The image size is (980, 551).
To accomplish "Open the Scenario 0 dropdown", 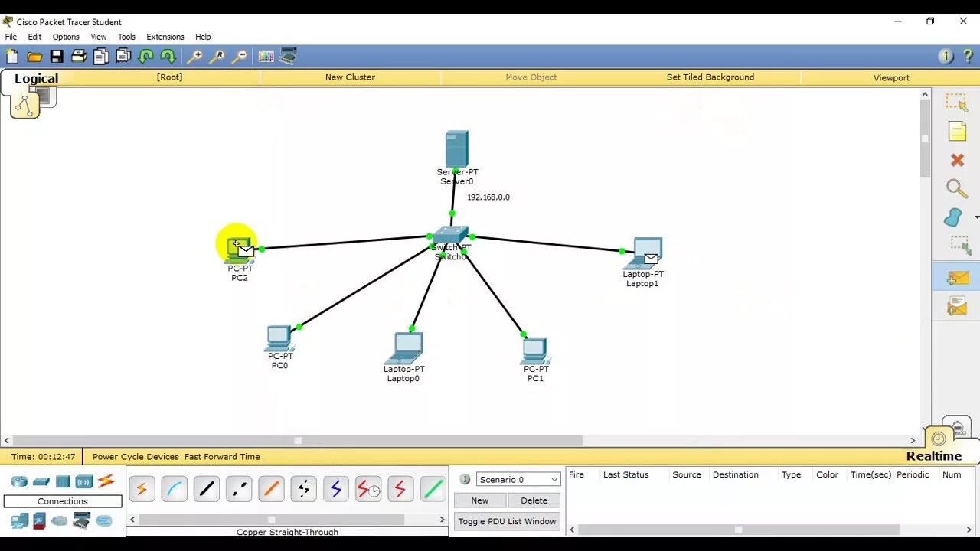I will [x=518, y=480].
